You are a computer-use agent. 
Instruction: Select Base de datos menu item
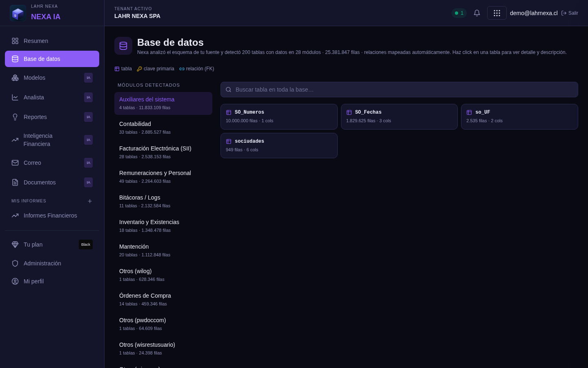click(52, 59)
